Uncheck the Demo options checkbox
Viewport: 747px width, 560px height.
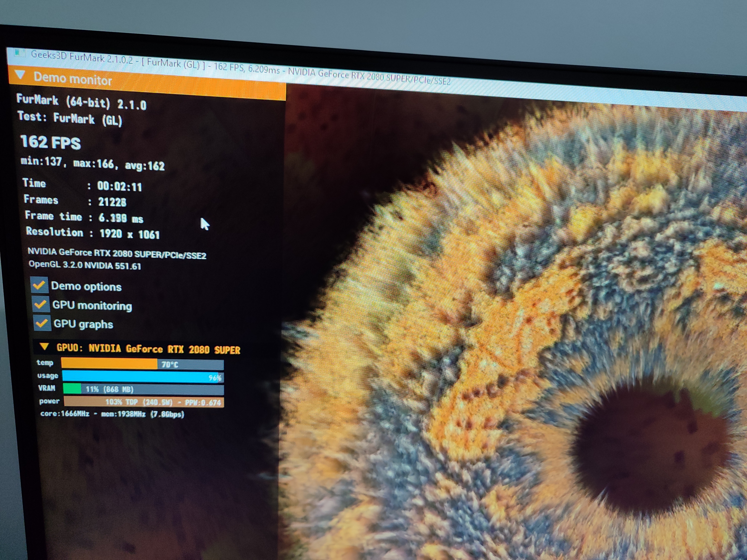coord(40,285)
